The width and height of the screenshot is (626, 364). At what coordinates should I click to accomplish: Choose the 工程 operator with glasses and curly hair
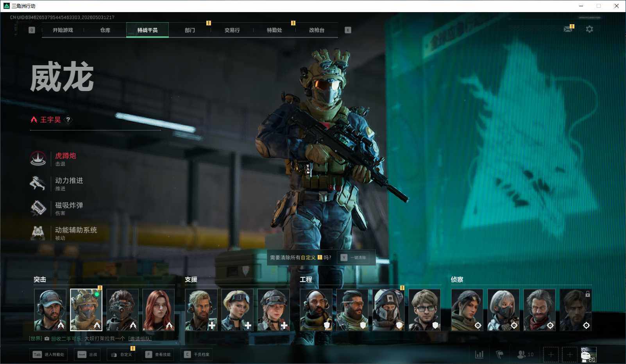coord(424,310)
